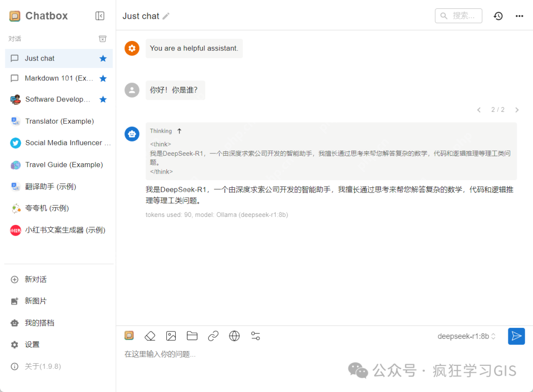The image size is (533, 392).
Task: Collapse the Thinking section arrow
Action: (x=180, y=131)
